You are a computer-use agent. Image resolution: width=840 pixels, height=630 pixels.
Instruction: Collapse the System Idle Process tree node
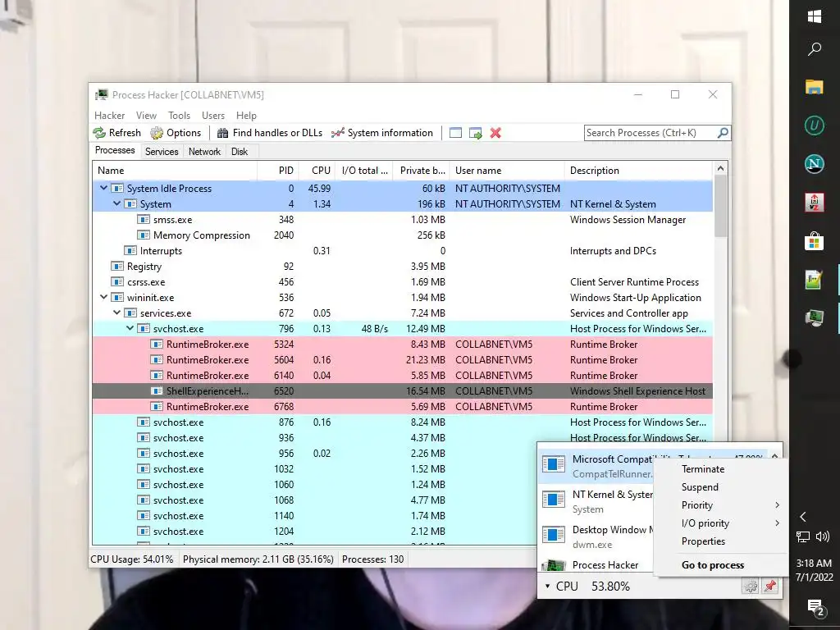click(x=104, y=188)
